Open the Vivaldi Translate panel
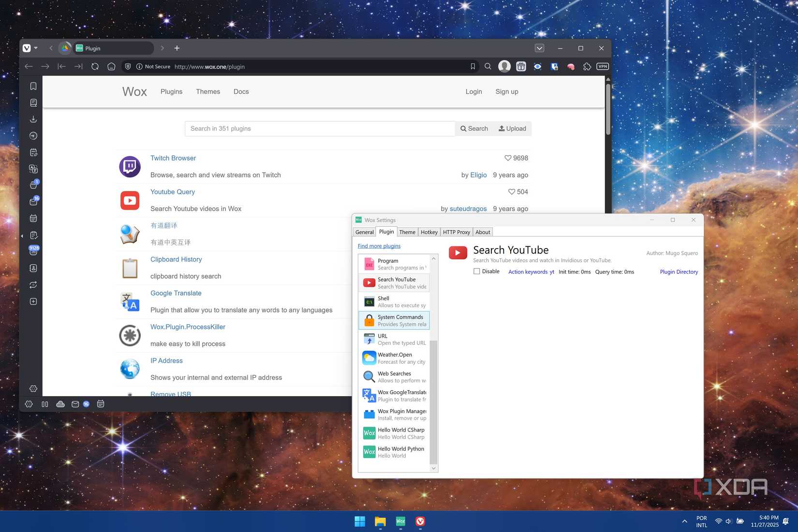Viewport: 798px width, 532px height. point(33,168)
